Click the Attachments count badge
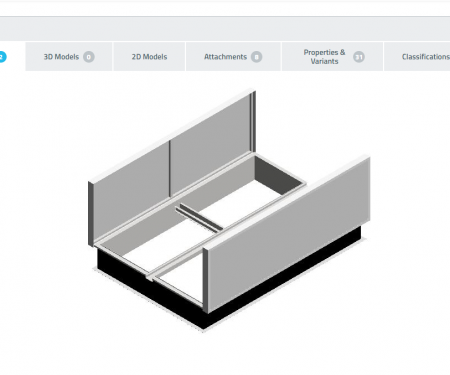Screen dimensions: 450x375 pos(256,57)
